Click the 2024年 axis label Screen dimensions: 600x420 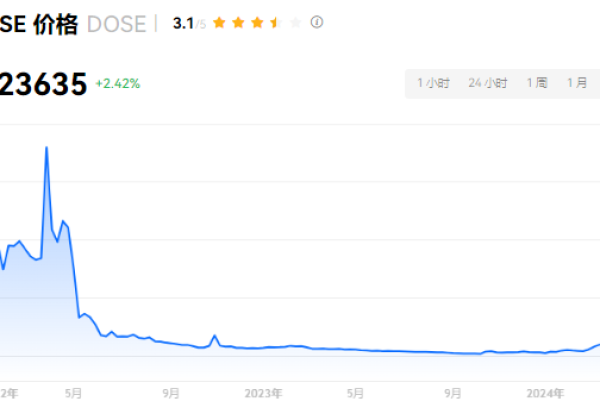(545, 393)
